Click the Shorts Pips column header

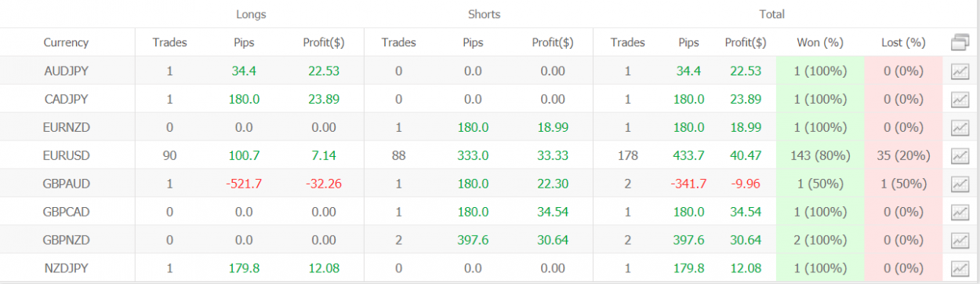tap(474, 42)
